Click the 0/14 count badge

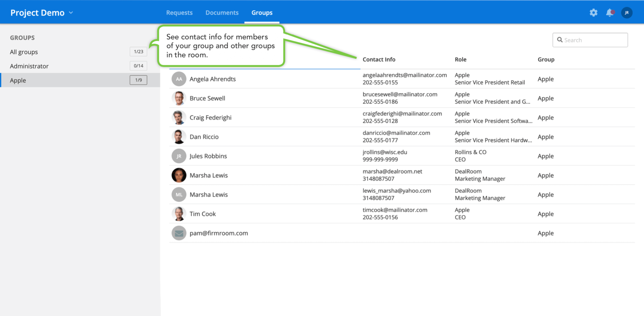(138, 66)
